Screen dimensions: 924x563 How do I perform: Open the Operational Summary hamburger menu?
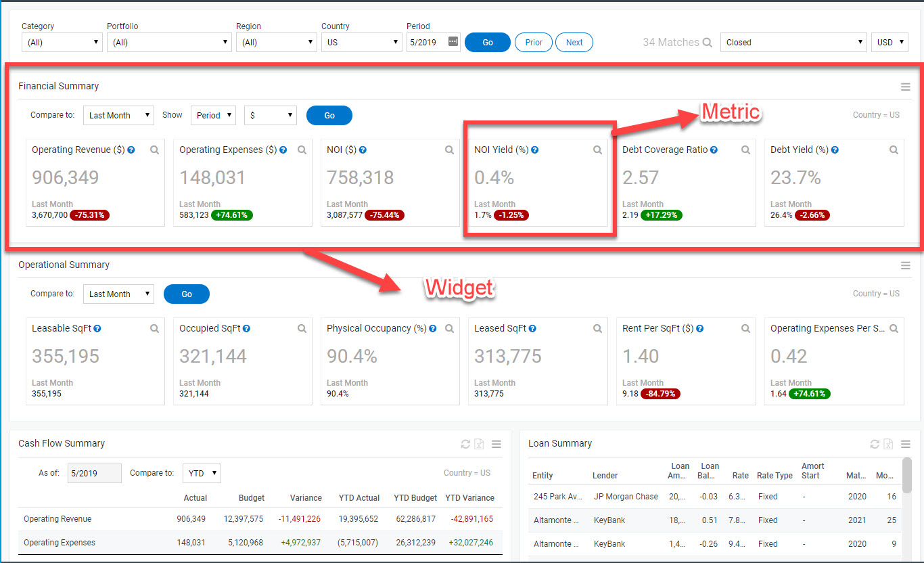tap(905, 265)
